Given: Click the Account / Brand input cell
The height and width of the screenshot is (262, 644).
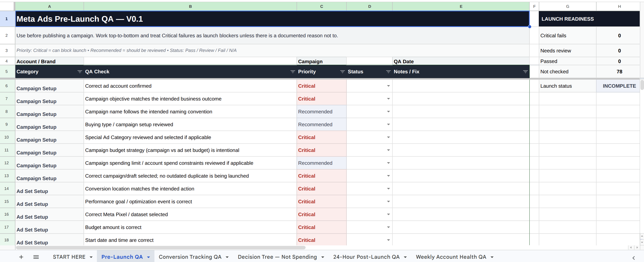Looking at the screenshot, I should tap(190, 61).
